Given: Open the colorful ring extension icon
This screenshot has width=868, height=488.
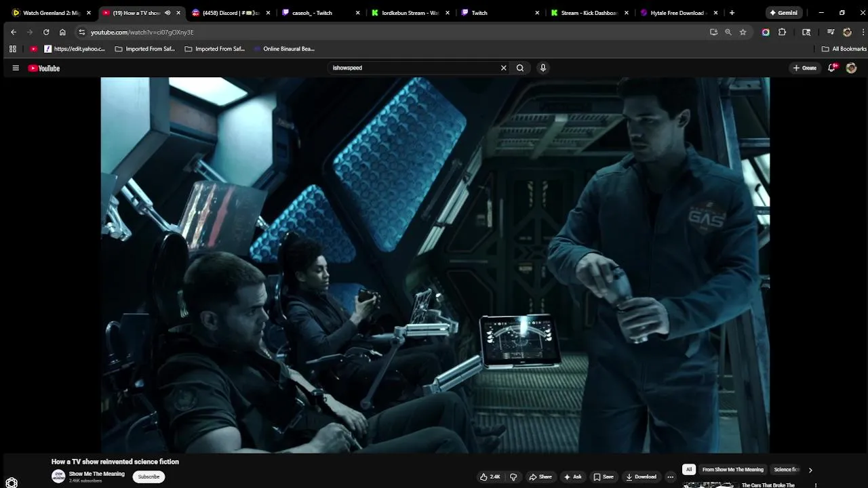Looking at the screenshot, I should (766, 32).
